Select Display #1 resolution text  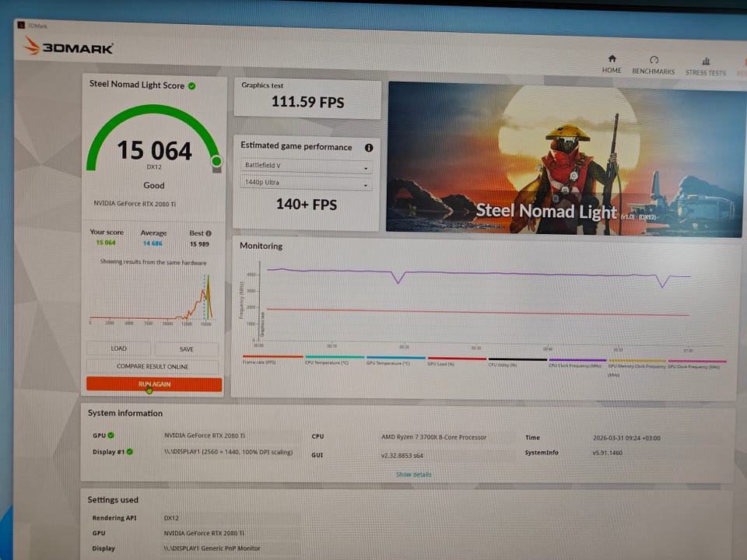click(228, 452)
